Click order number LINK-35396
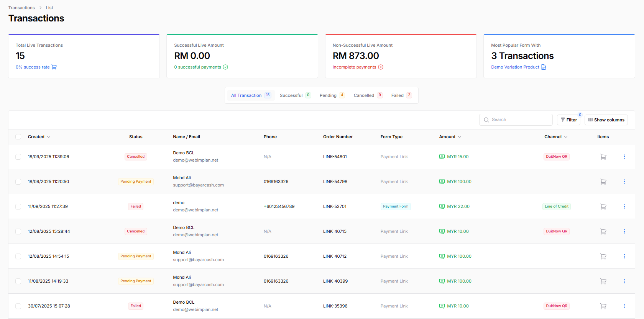 click(x=335, y=306)
